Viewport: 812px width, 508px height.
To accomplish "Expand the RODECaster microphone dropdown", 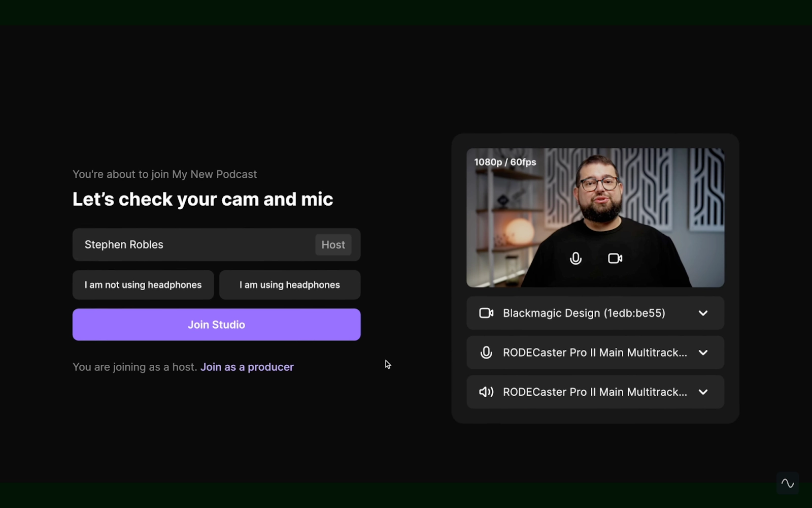I will click(703, 352).
